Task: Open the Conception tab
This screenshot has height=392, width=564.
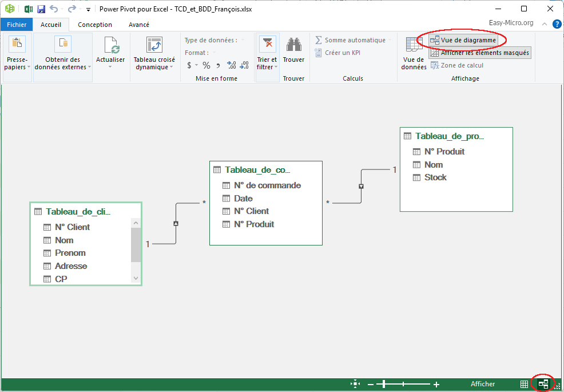Action: pyautogui.click(x=95, y=25)
